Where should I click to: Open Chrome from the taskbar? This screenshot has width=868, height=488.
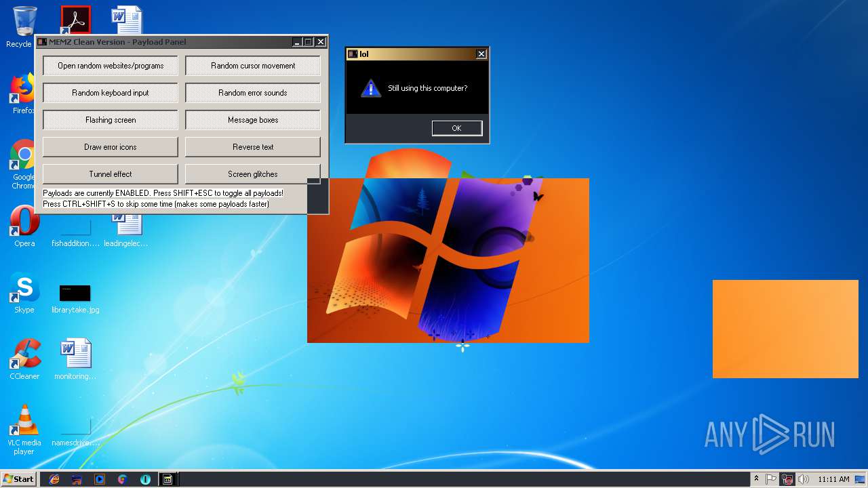(x=122, y=479)
